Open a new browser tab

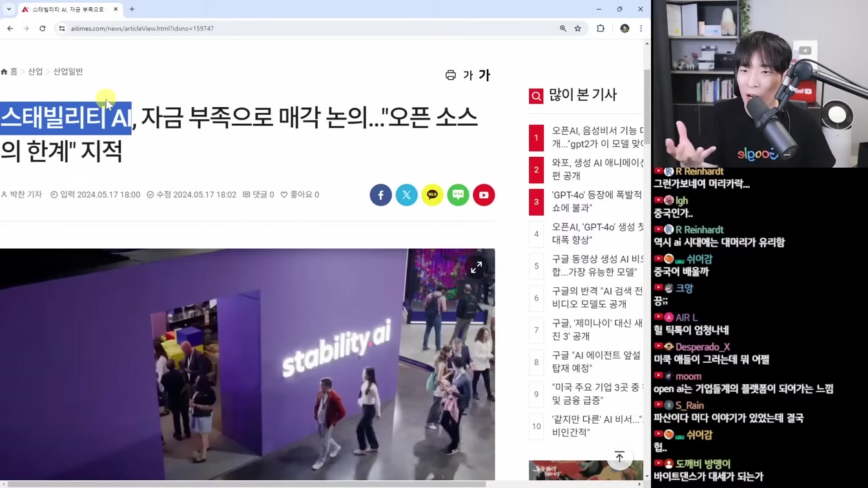click(x=132, y=9)
